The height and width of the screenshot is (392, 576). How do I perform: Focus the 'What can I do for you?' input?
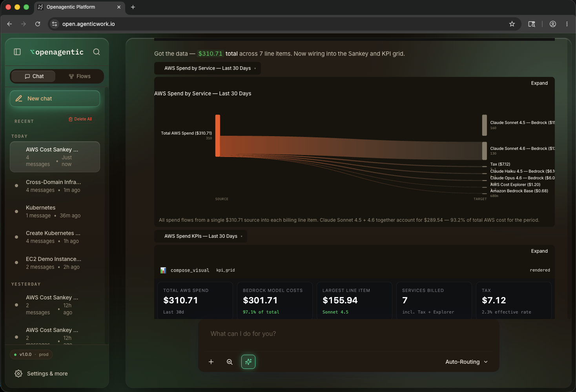click(x=349, y=334)
